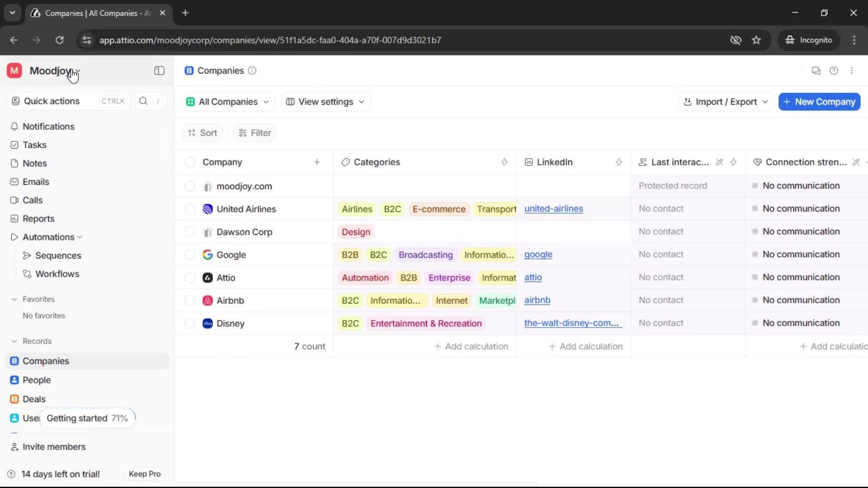
Task: Open the Companies info icon
Action: click(x=252, y=70)
